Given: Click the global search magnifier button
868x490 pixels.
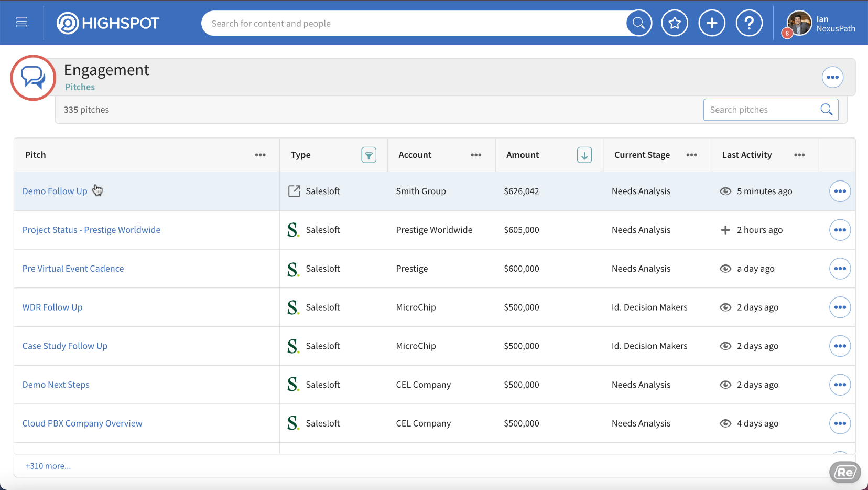Looking at the screenshot, I should pos(638,23).
